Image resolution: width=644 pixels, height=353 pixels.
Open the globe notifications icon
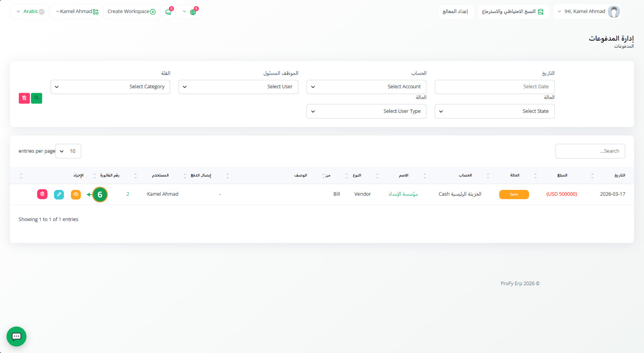pos(193,12)
